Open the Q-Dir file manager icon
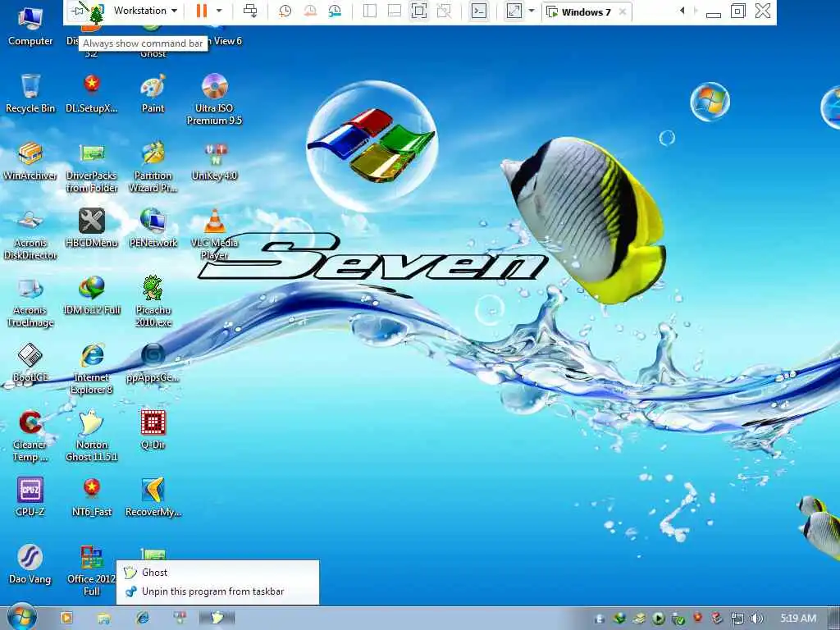Screen dimensions: 840x630 click(153, 431)
